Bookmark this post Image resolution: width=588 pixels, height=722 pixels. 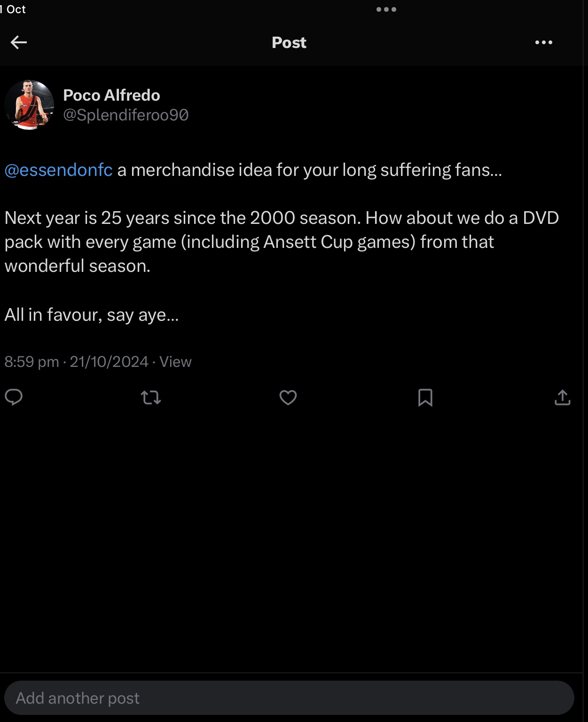pyautogui.click(x=425, y=398)
